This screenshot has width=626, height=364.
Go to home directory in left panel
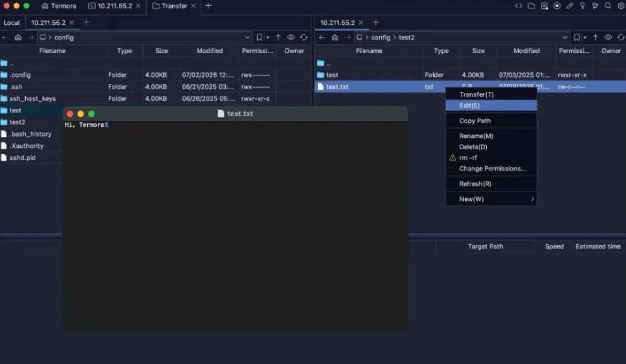pyautogui.click(x=18, y=37)
